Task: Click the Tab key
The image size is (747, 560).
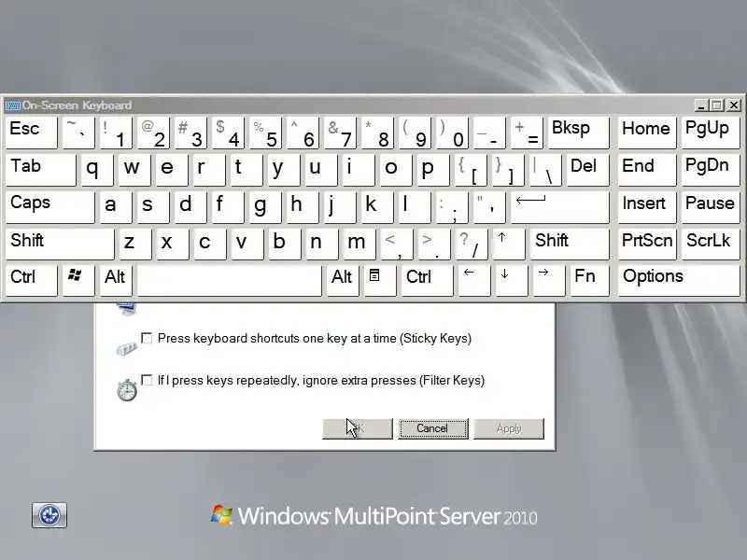Action: point(41,170)
